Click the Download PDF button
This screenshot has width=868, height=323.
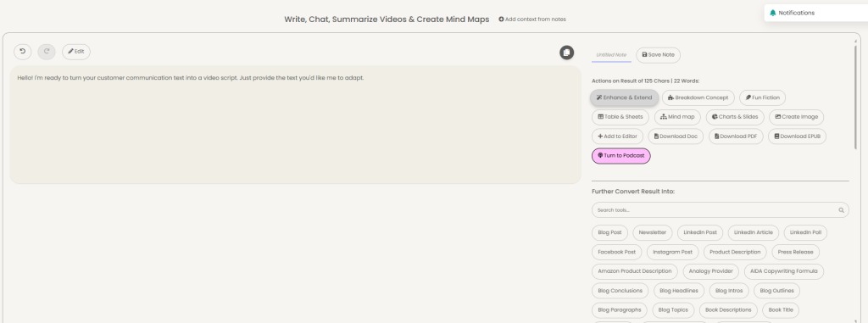click(736, 136)
